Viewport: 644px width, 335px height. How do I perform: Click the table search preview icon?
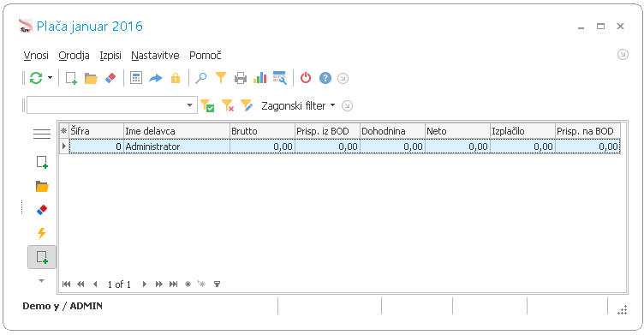coord(280,78)
